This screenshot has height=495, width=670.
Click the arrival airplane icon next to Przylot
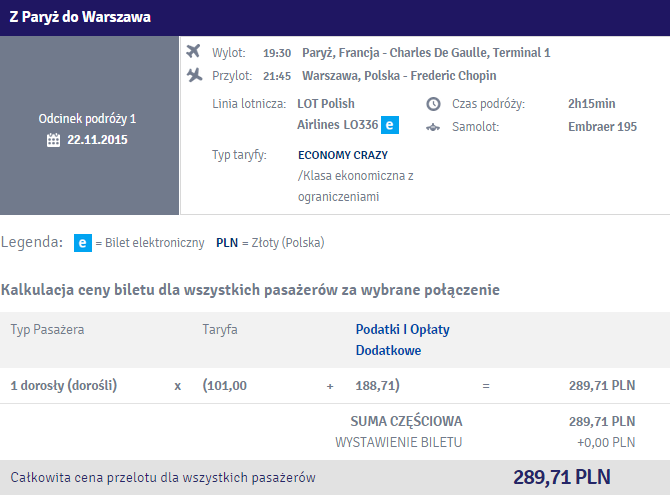[x=194, y=75]
